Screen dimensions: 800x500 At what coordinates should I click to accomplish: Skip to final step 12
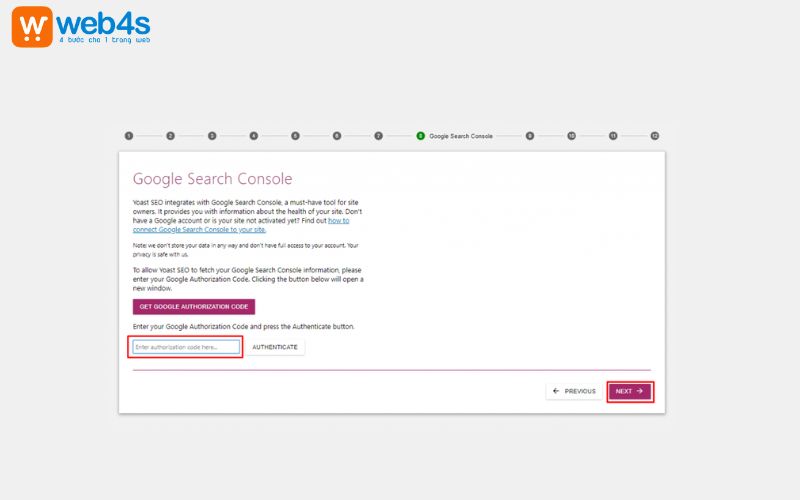pyautogui.click(x=655, y=135)
